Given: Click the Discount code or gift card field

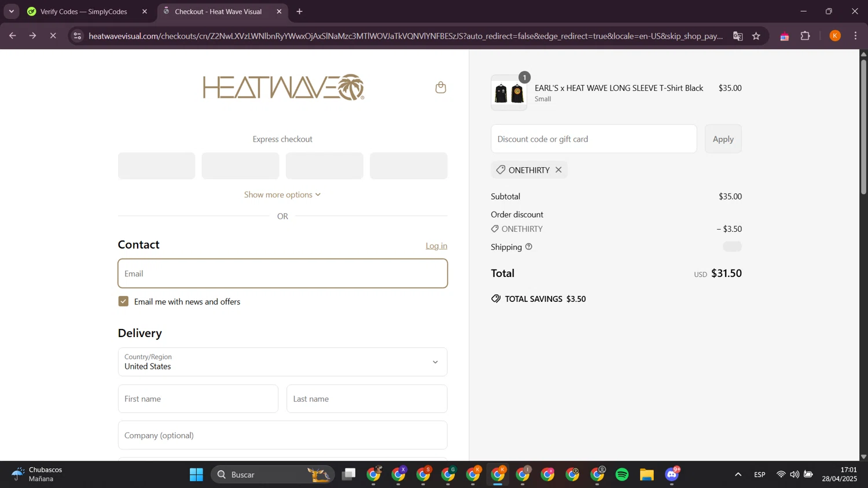Looking at the screenshot, I should coord(594,139).
